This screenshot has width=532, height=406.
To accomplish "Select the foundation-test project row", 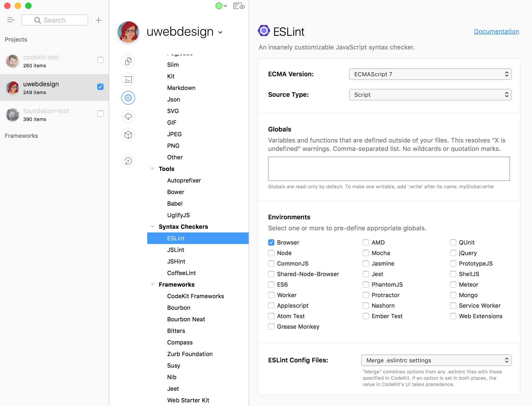I will tap(54, 115).
